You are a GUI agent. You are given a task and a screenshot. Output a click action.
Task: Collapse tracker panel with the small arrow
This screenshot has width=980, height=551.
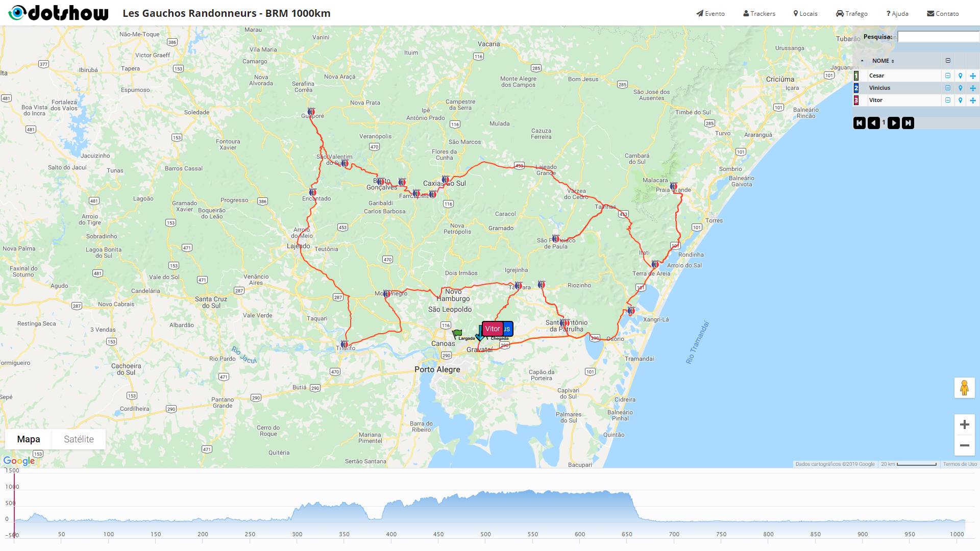(862, 61)
